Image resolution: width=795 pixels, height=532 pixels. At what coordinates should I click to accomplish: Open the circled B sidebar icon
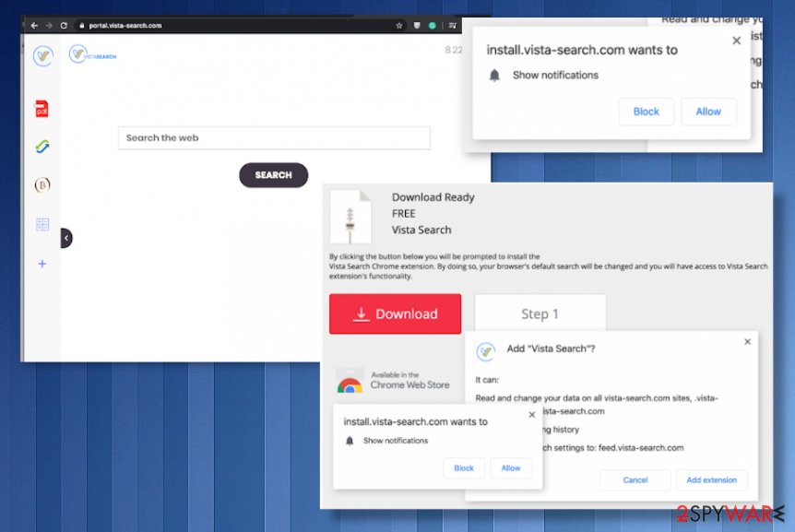[42, 185]
